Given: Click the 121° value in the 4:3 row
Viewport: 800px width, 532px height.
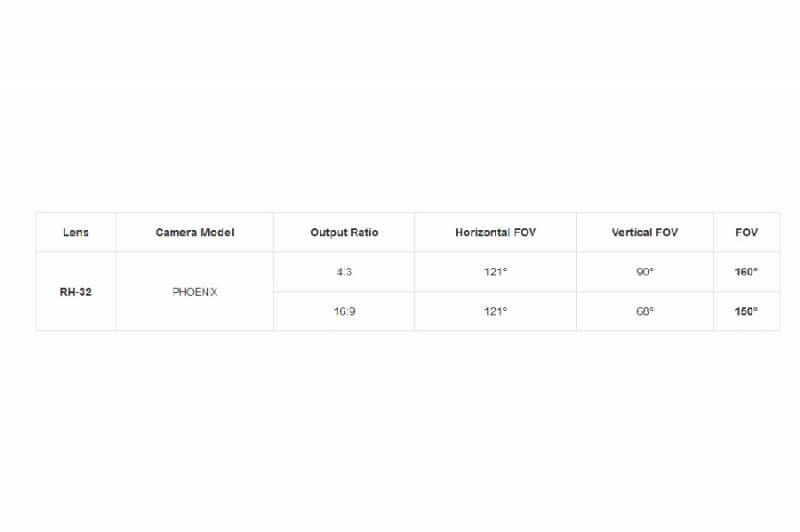Looking at the screenshot, I should tap(495, 271).
